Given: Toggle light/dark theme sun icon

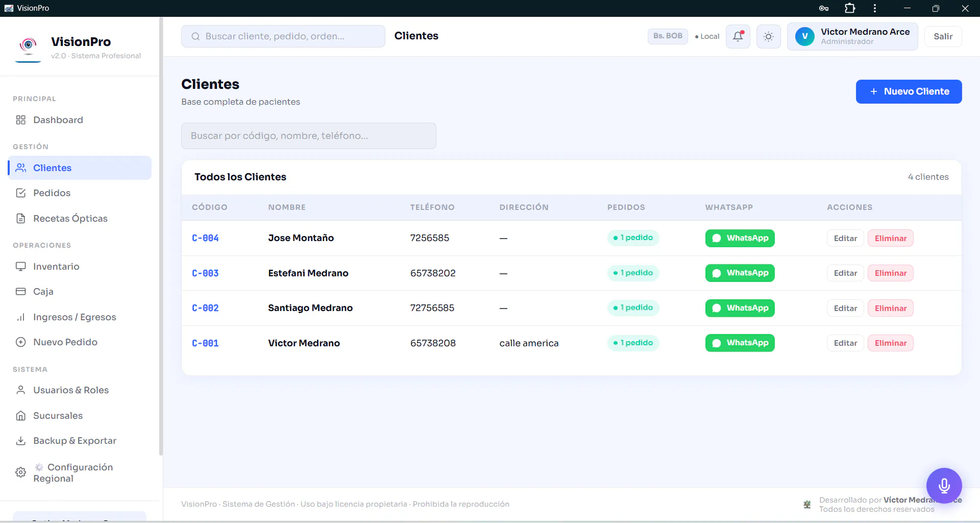Looking at the screenshot, I should (768, 36).
